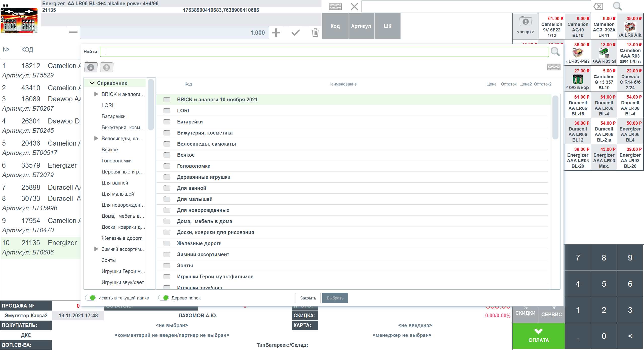Viewport: 644px width, 350px height.
Task: Select Energizer AAA LR03 Max. tile
Action: coord(604,157)
